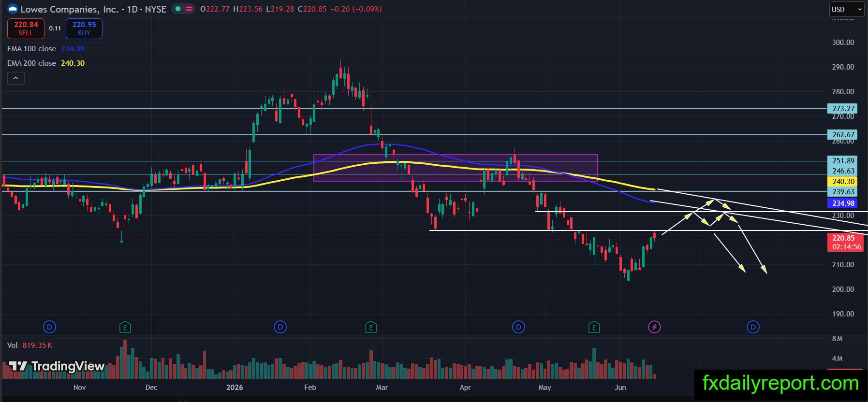Open the Lowes Companies, Inc. symbol title
This screenshot has width=868, height=402.
coord(93,9)
